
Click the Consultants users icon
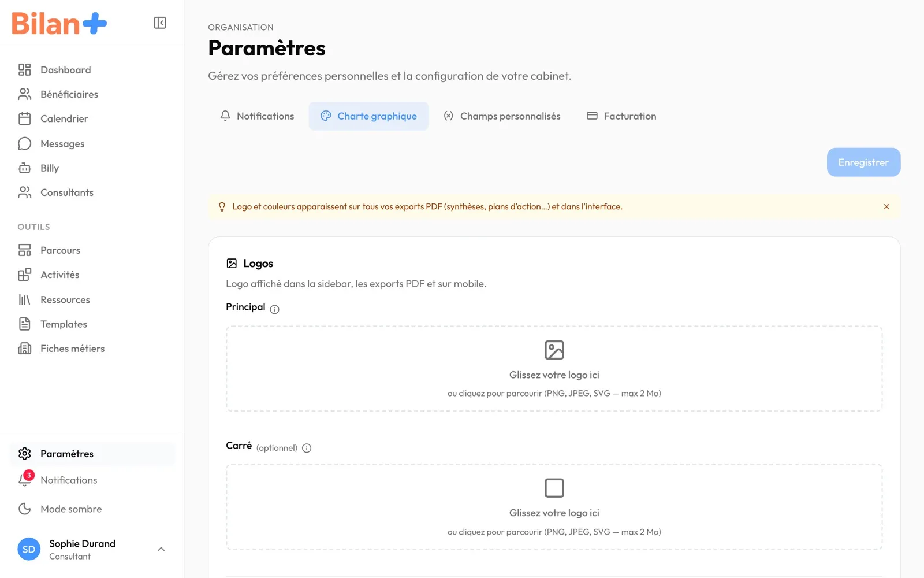coord(24,192)
